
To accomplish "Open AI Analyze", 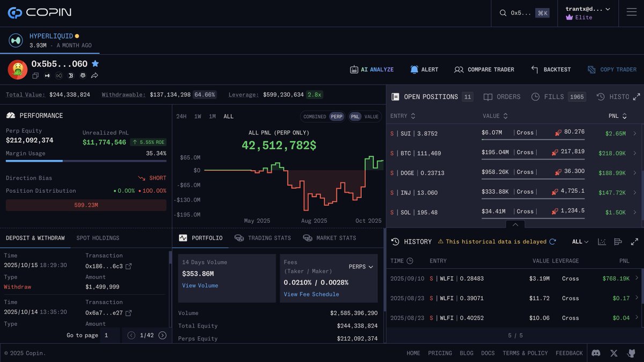I will point(372,69).
